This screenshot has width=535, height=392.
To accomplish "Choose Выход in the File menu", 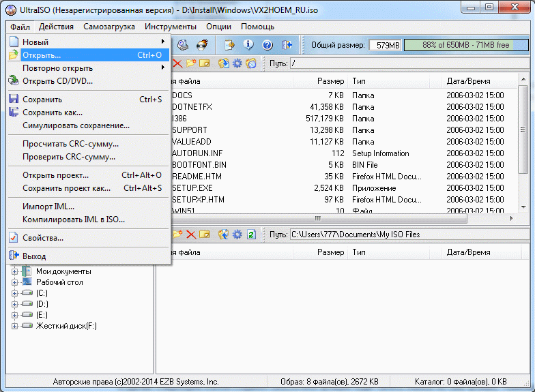I will pyautogui.click(x=88, y=256).
